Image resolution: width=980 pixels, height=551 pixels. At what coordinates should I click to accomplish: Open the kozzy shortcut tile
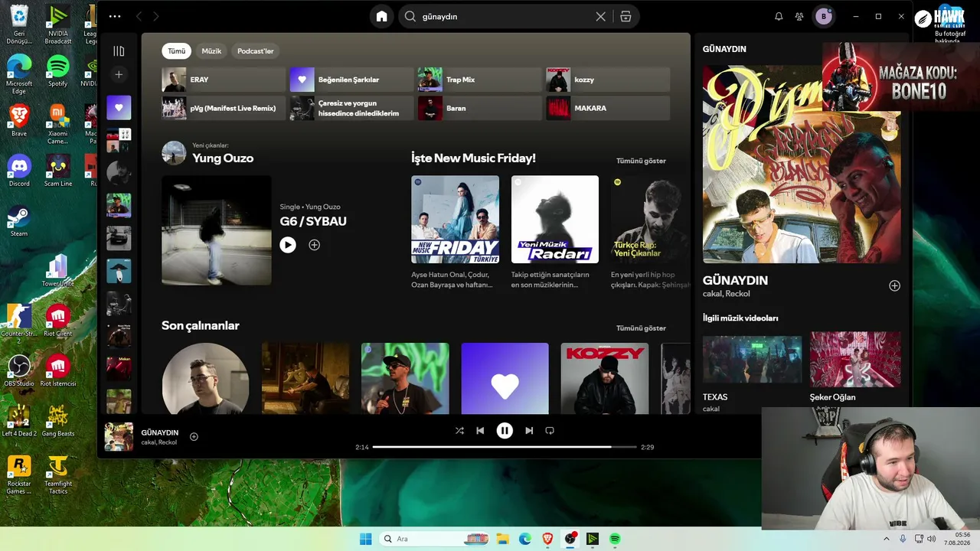[x=608, y=80]
